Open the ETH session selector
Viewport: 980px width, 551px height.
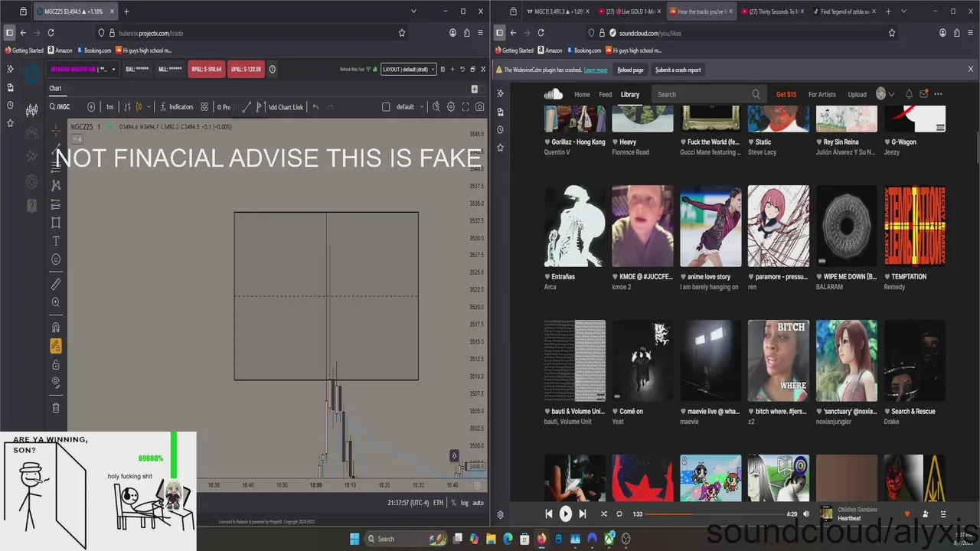[x=438, y=503]
